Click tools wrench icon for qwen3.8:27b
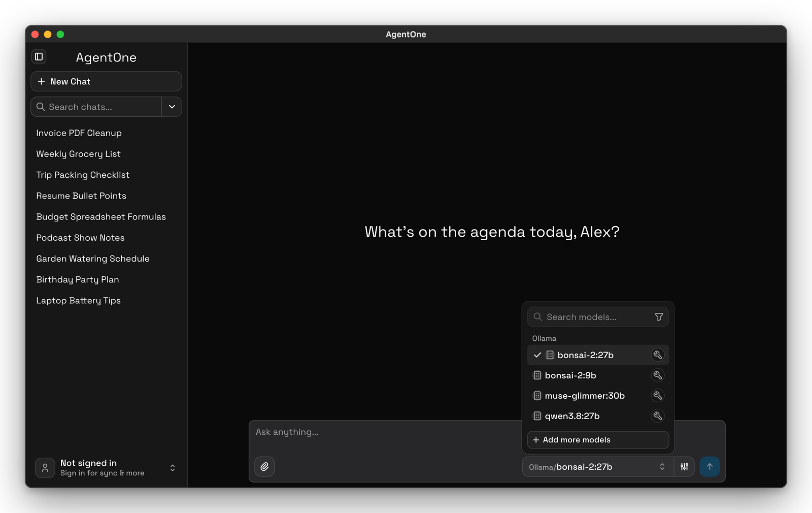The height and width of the screenshot is (513, 812). pyautogui.click(x=657, y=416)
